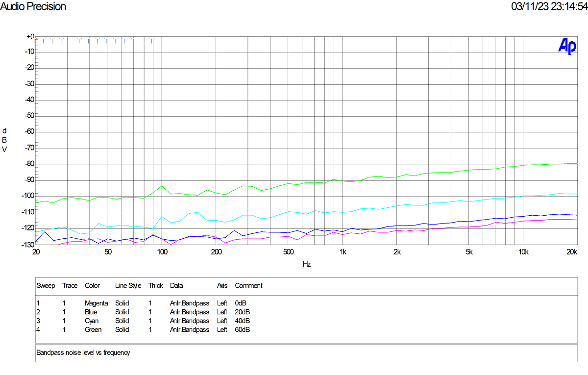Click the Bandpass noise level caption text

pos(83,352)
